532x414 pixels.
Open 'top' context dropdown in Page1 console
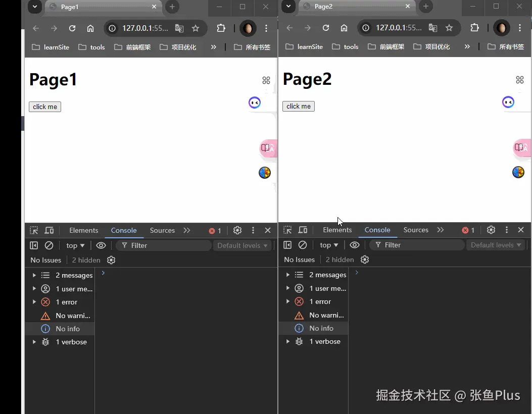(x=75, y=245)
